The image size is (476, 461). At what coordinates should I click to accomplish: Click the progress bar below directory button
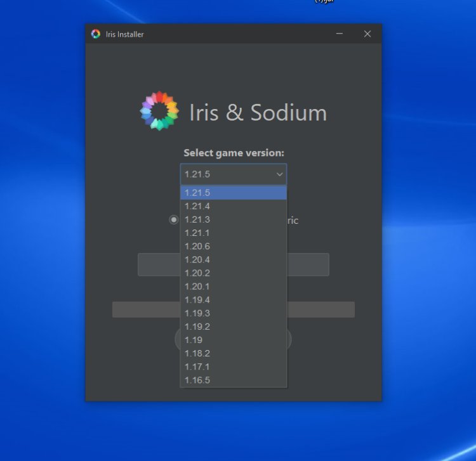coord(233,309)
